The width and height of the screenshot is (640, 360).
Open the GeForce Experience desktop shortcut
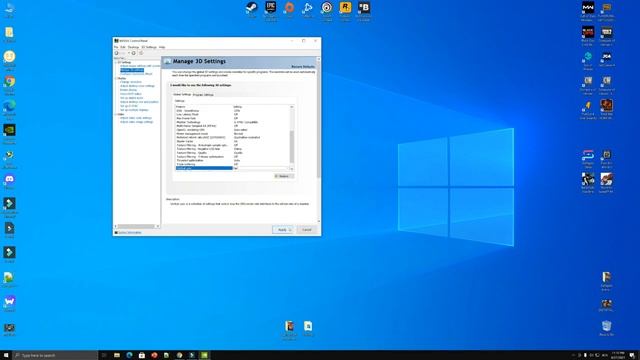[x=9, y=131]
